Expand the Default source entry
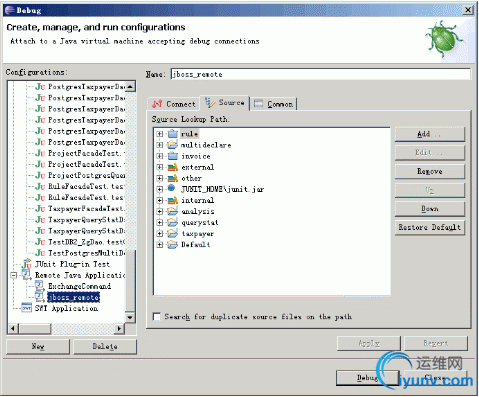This screenshot has width=479, height=397. pyautogui.click(x=160, y=244)
